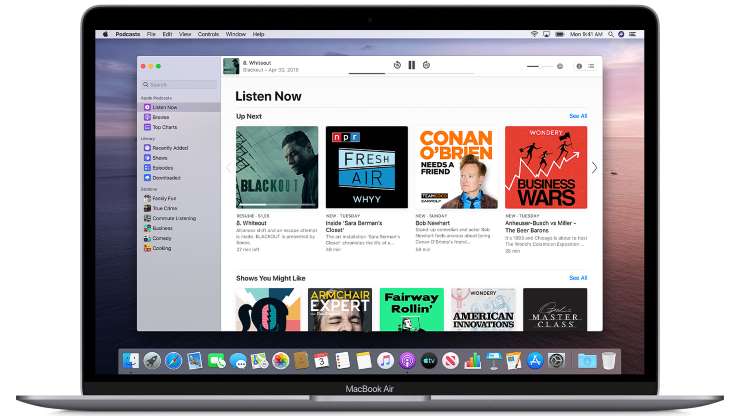Skip forward 30 seconds in the player
The width and height of the screenshot is (740, 416).
[x=426, y=65]
